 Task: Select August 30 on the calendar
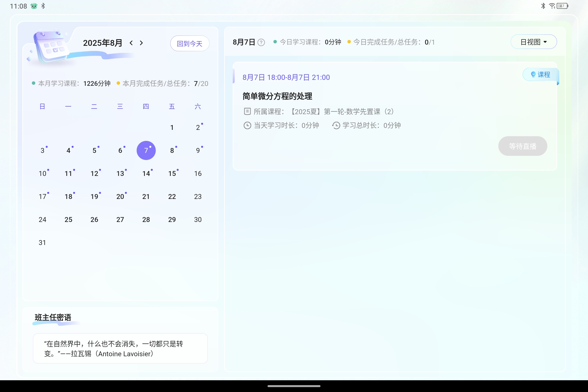pyautogui.click(x=198, y=220)
